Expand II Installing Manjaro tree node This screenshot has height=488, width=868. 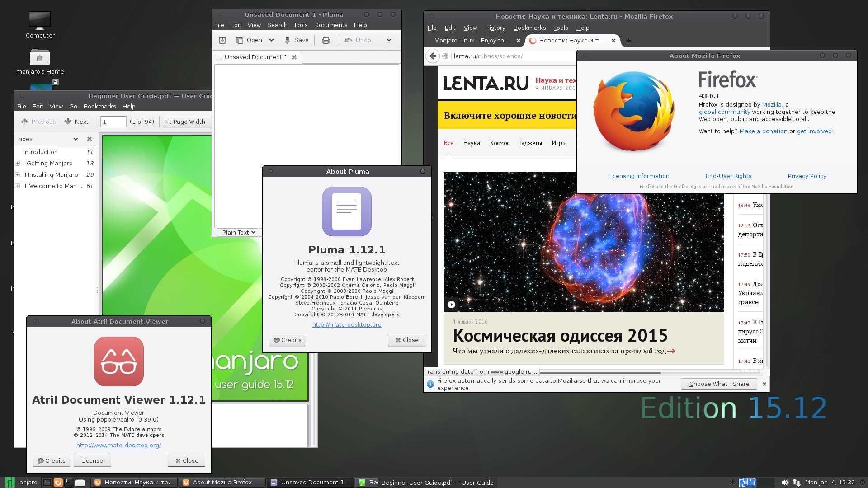coord(18,175)
